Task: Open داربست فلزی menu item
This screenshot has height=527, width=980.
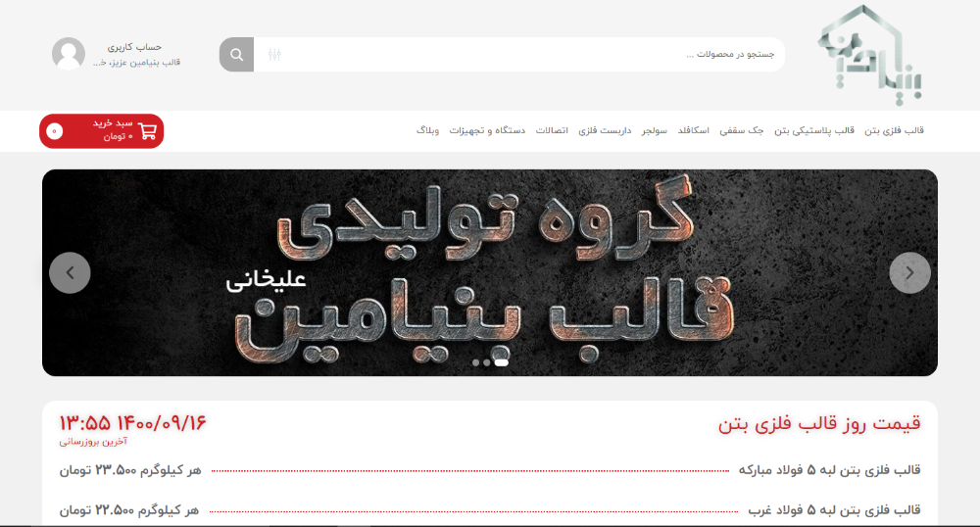Action: point(605,130)
